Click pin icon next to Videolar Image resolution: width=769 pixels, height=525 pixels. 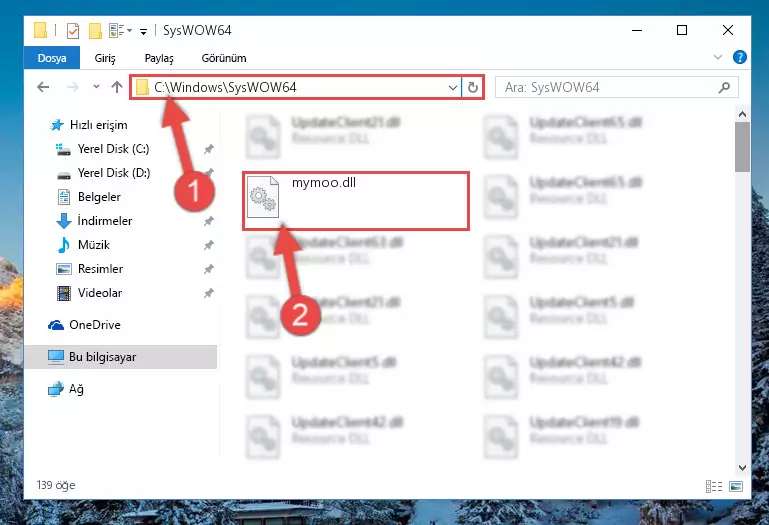tap(209, 293)
